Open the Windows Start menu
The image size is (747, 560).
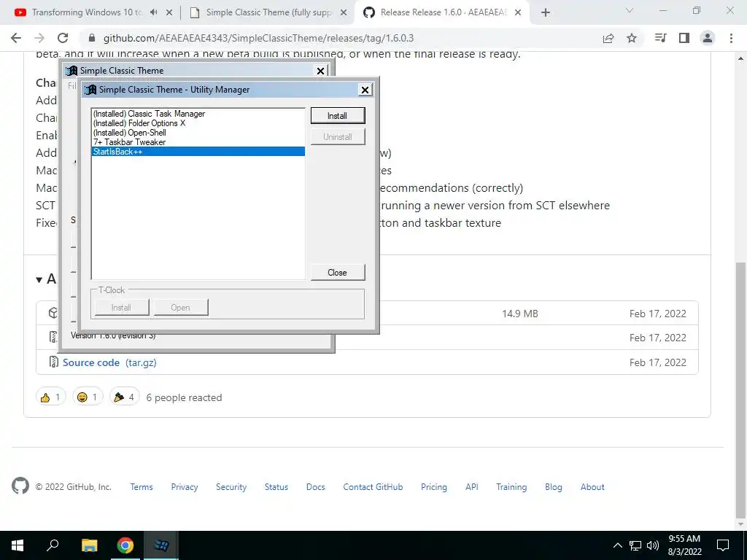tap(18, 545)
